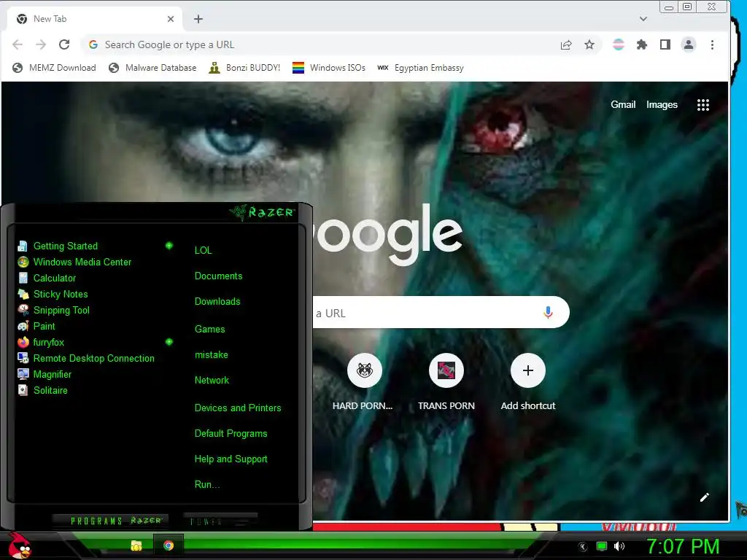Open the Egyptian Embassy bookmark
Viewport: 747px width, 560px height.
[420, 68]
